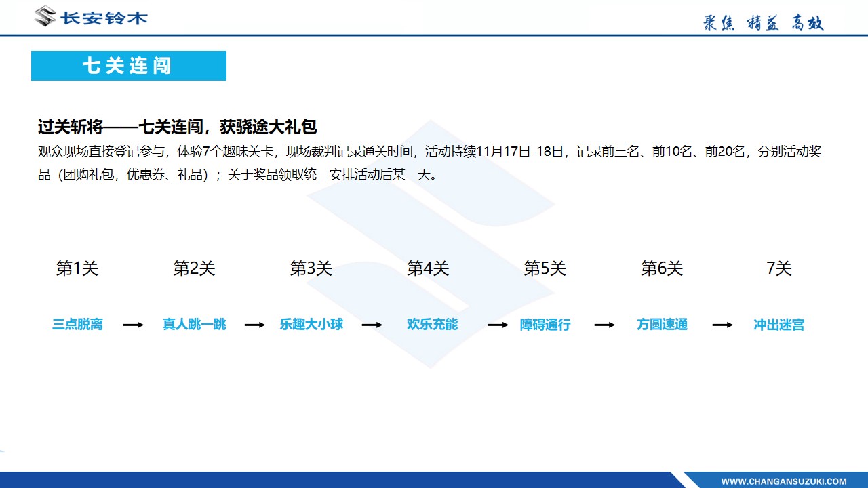Select the 第1关 label
Viewport: 868px width, 488px height.
click(77, 268)
